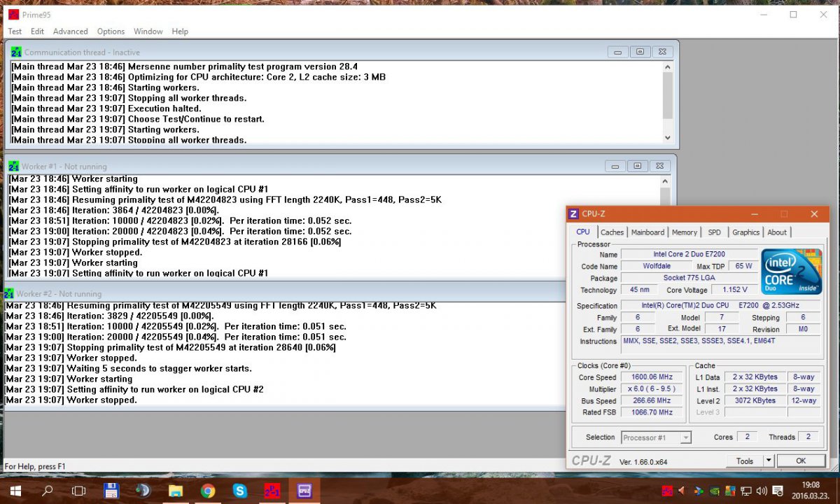Open the Help menu
This screenshot has width=840, height=504.
pos(180,31)
